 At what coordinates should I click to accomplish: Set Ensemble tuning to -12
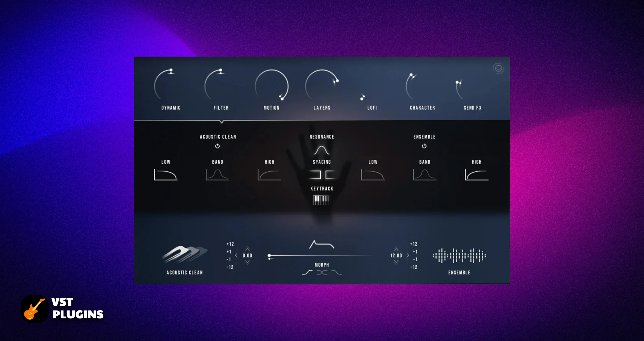414,267
